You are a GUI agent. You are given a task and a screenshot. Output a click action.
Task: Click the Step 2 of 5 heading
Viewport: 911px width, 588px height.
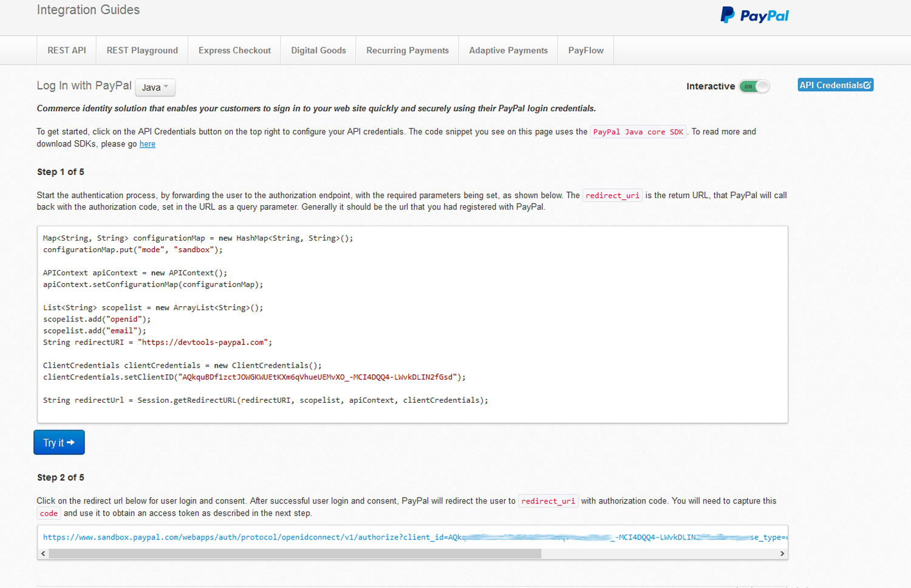(x=61, y=477)
